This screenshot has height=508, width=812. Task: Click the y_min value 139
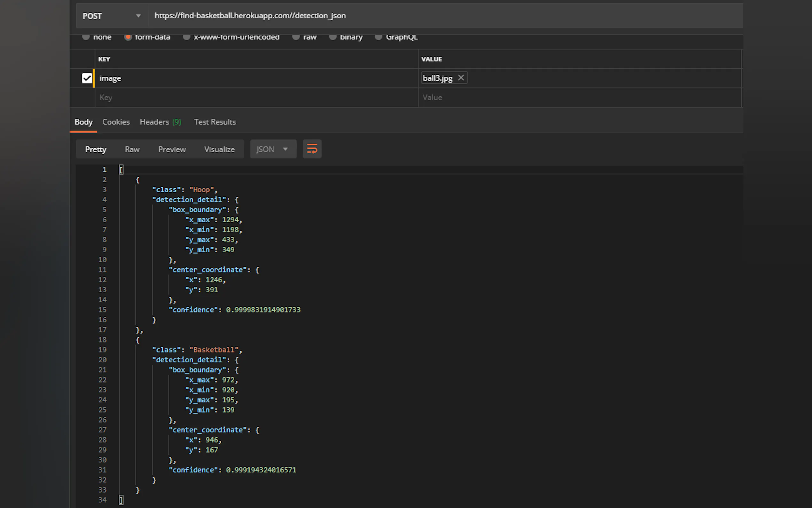[x=228, y=410]
